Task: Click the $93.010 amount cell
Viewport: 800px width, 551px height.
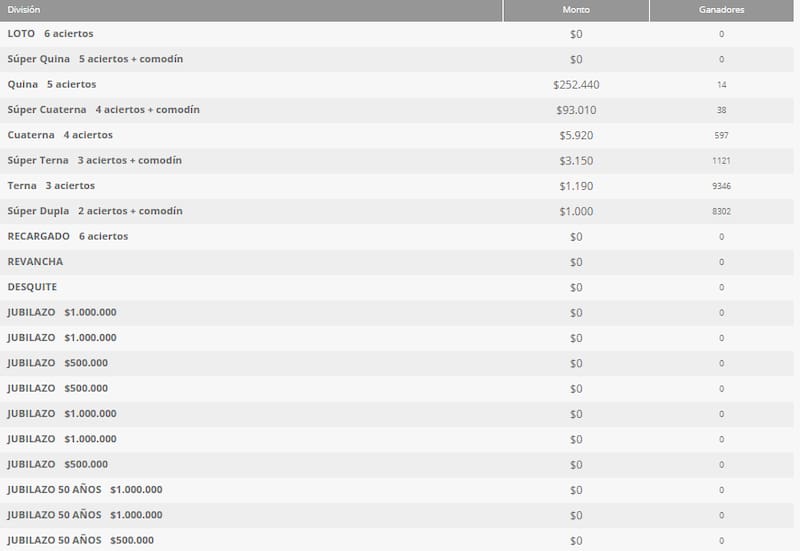Action: 576,110
